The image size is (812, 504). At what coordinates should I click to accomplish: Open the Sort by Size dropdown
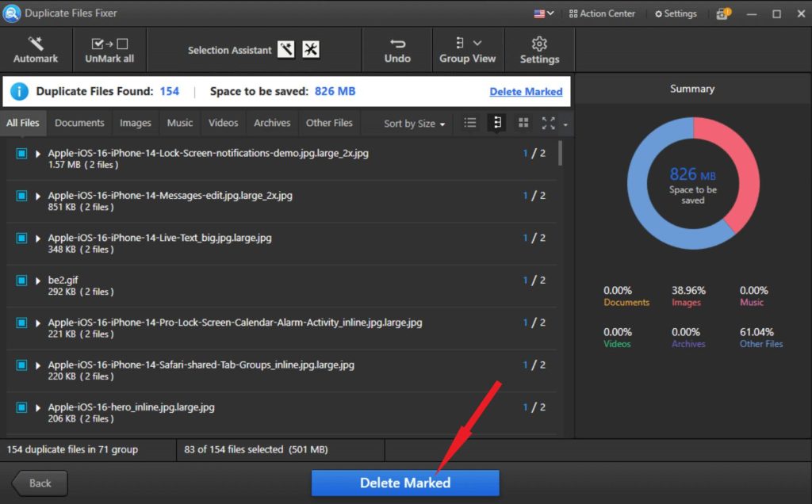(414, 124)
